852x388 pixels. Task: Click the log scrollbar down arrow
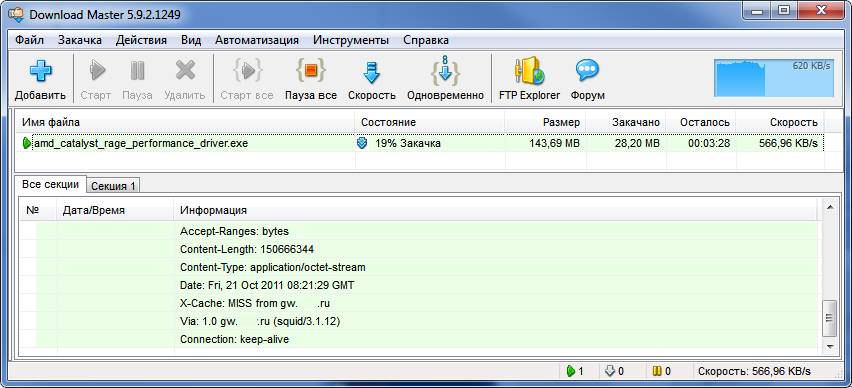830,346
